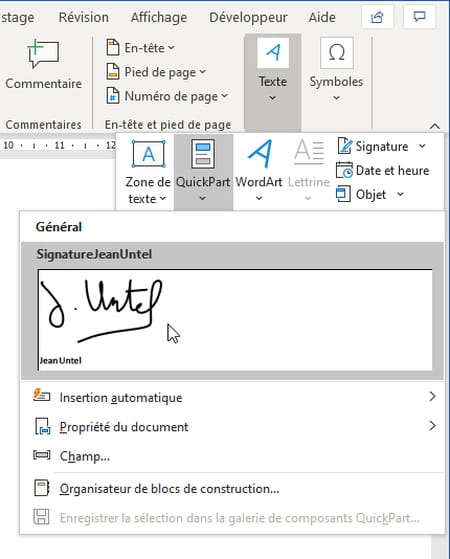This screenshot has width=450, height=559.
Task: Open Propriété du document submenu
Action: coord(232,426)
